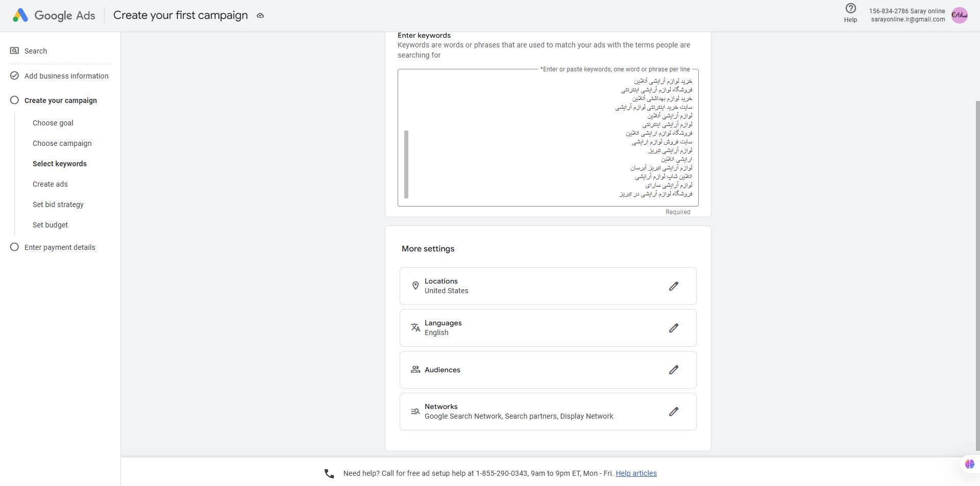The height and width of the screenshot is (486, 980).
Task: Click Search in the left sidebar
Action: [36, 51]
